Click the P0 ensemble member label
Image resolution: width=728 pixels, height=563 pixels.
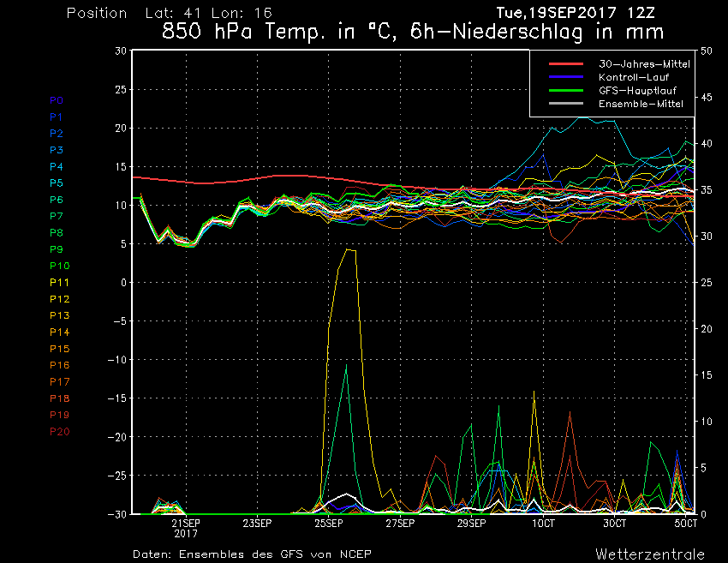point(57,100)
